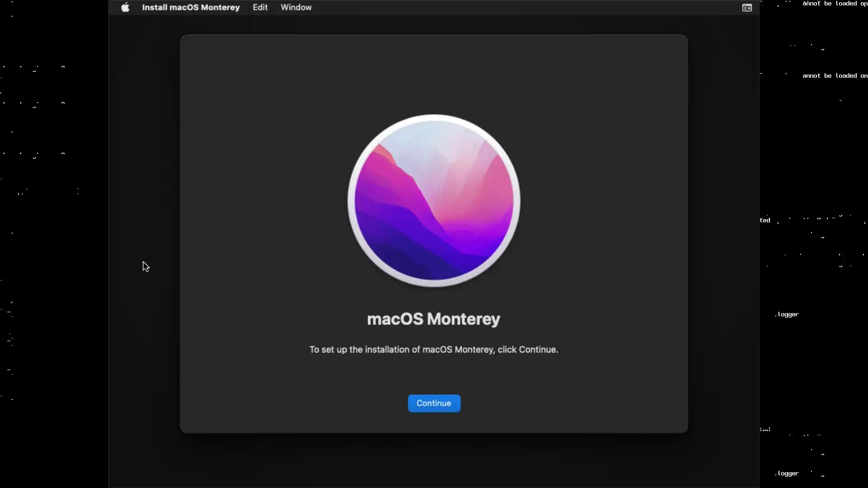
Task: Click the second 'annot be loaded on' text line
Action: [x=834, y=76]
